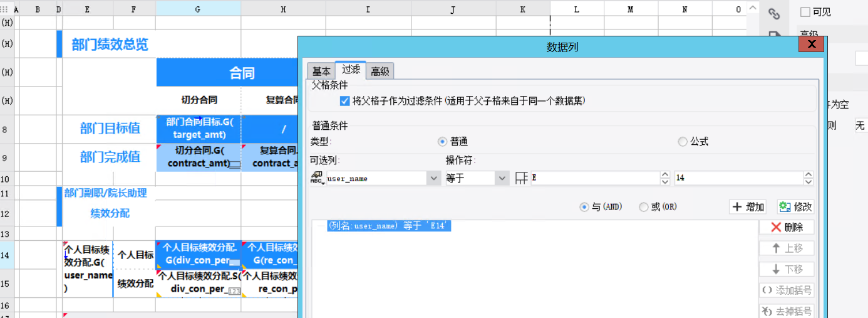Click the 个人目标绩效分配.G(user_name) cell

[x=88, y=268]
